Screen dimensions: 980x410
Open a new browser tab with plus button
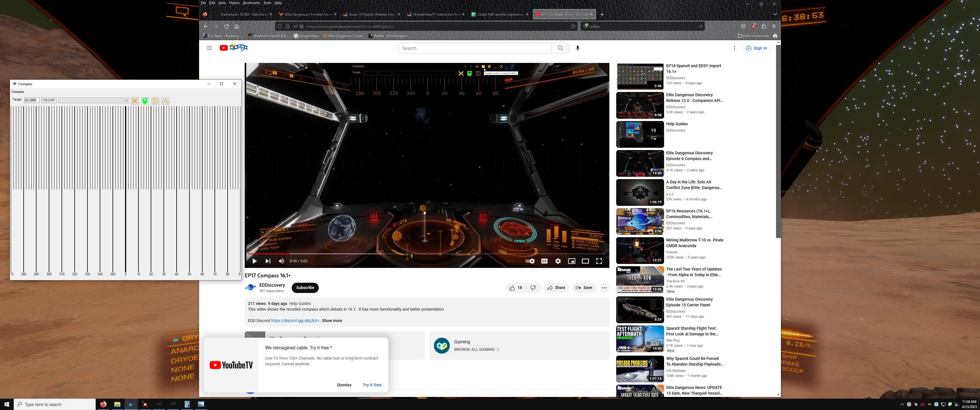pyautogui.click(x=602, y=15)
